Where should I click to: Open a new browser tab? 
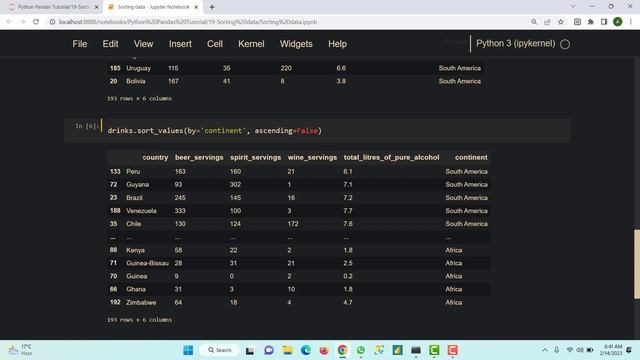click(x=211, y=7)
